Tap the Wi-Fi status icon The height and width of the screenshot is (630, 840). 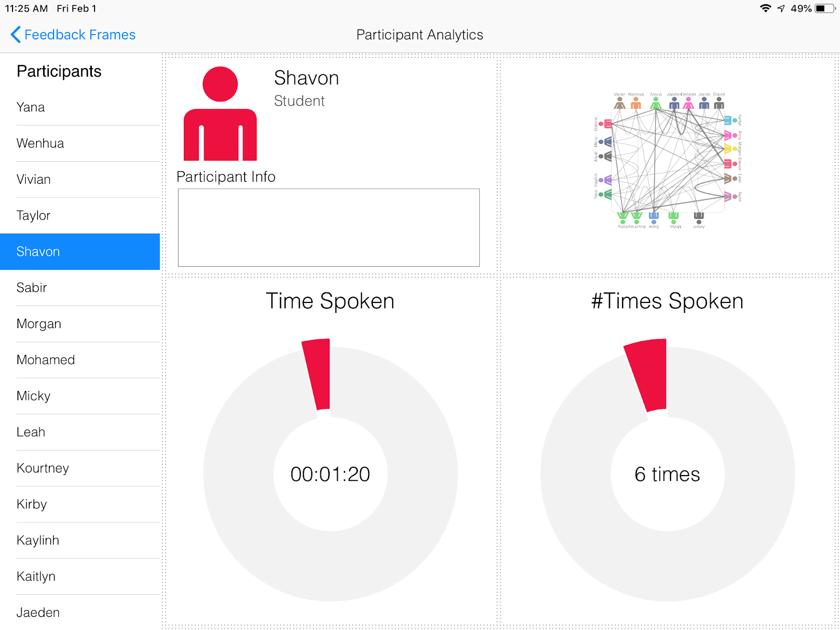pos(765,8)
